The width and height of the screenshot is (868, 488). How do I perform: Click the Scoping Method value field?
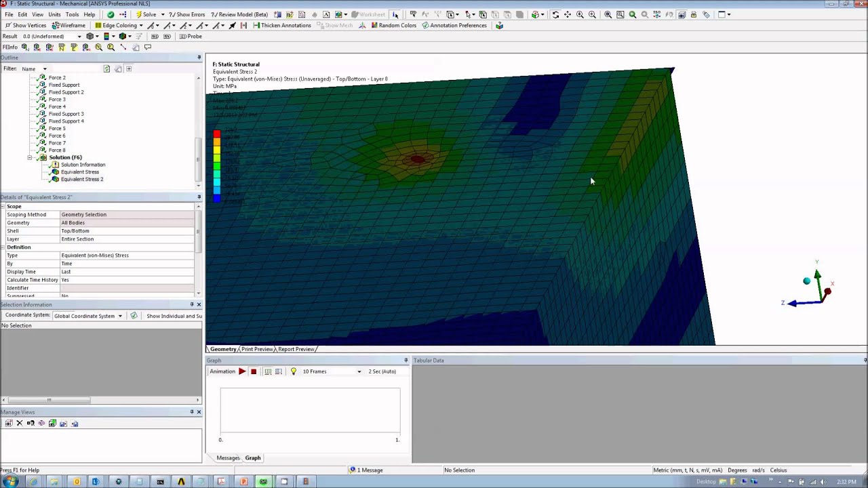pos(127,215)
